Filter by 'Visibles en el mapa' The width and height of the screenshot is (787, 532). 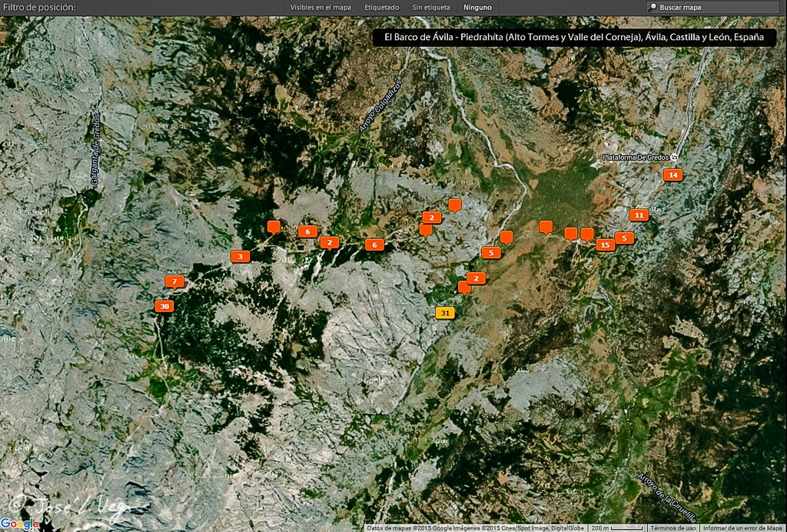pos(320,7)
